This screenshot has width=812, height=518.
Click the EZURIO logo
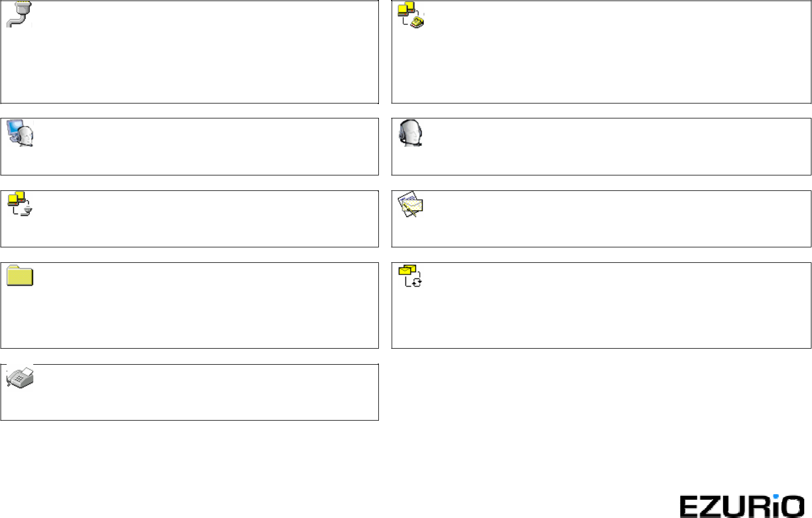[742, 506]
